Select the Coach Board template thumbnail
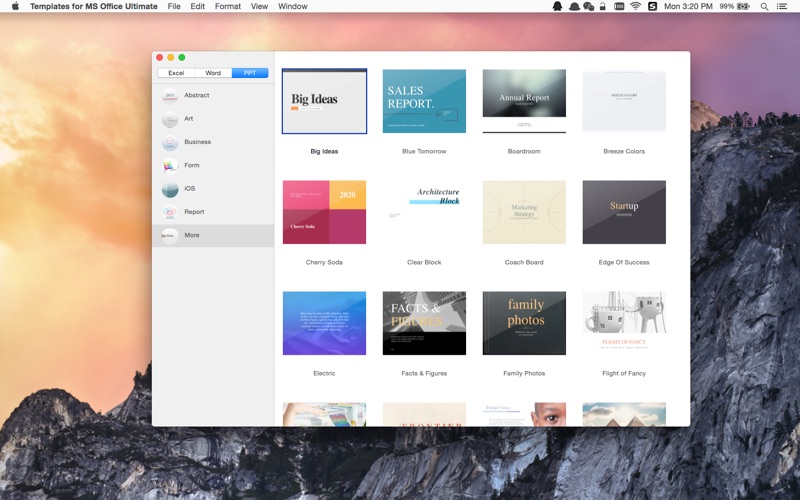The width and height of the screenshot is (800, 500). click(524, 212)
